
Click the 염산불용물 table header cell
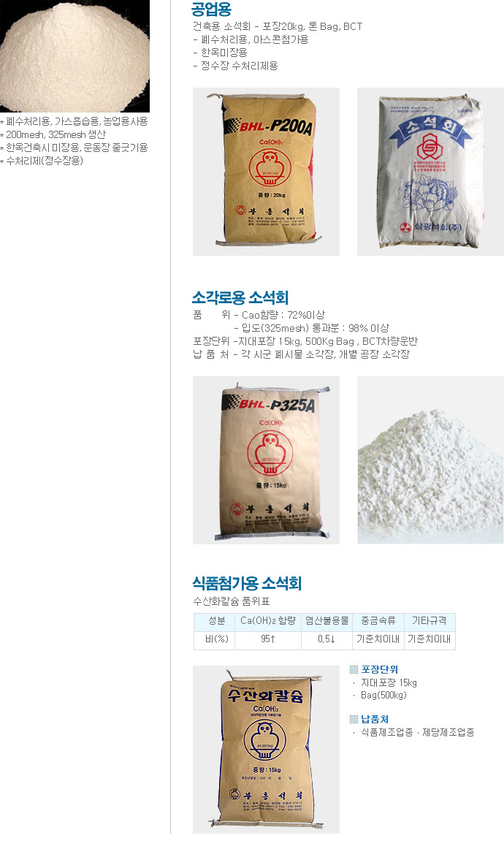tap(327, 621)
